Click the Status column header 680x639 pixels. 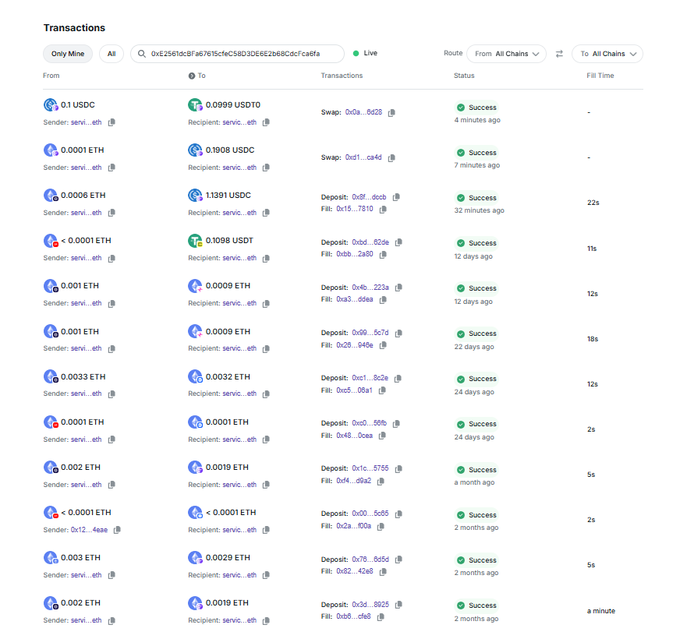[x=464, y=75]
